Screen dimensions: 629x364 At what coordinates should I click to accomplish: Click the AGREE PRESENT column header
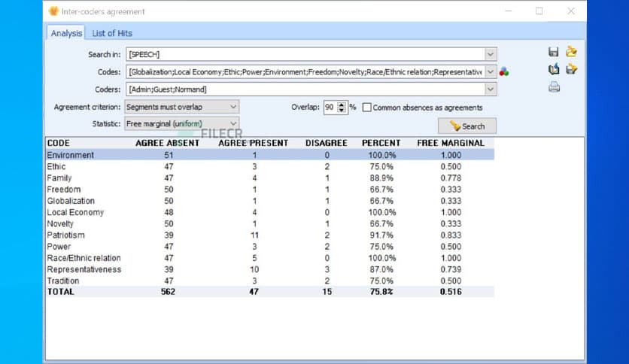coord(253,143)
